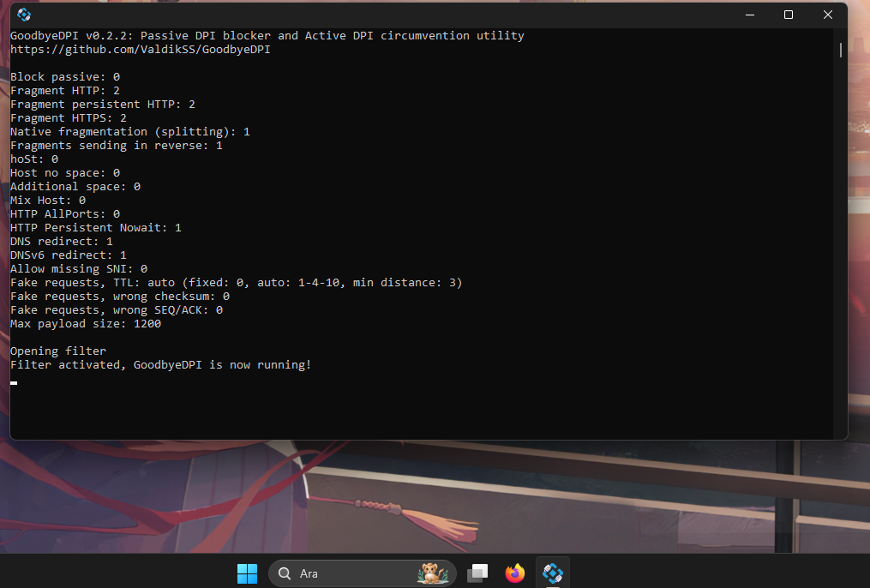Image resolution: width=870 pixels, height=588 pixels.
Task: Open Task View from the taskbar
Action: click(x=477, y=573)
